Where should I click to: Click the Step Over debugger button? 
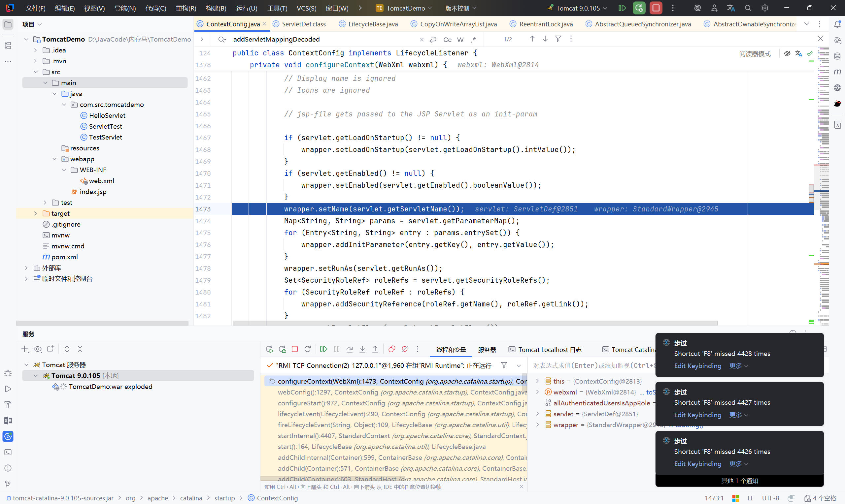349,349
